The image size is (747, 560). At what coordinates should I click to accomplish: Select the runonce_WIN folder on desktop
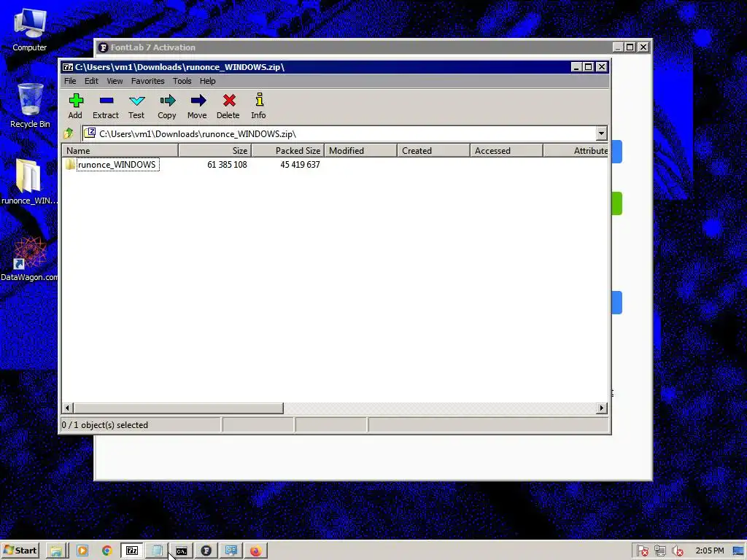pos(29,182)
